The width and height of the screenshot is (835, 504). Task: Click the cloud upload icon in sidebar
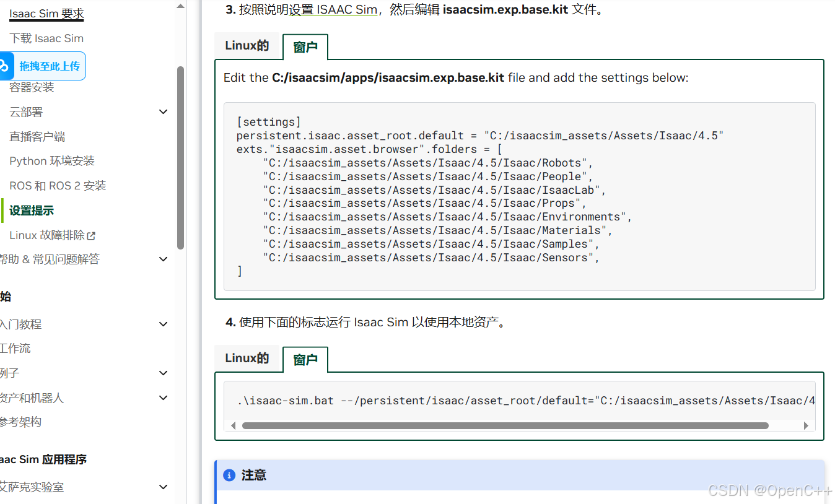[x=6, y=66]
